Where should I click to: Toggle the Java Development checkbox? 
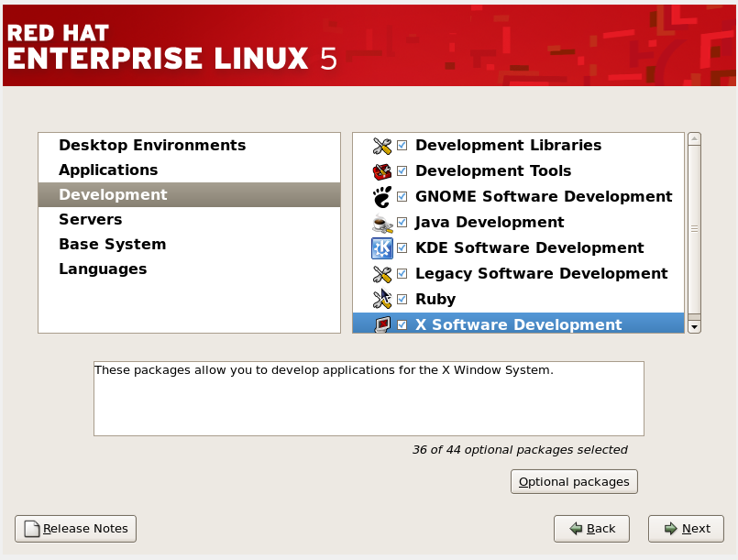[x=402, y=222]
